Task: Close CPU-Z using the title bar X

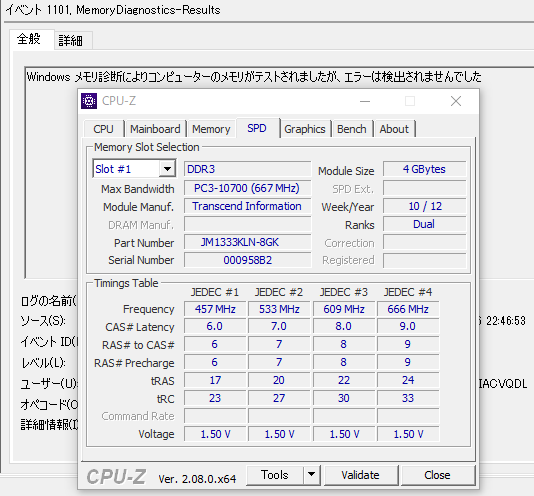Action: coord(456,101)
